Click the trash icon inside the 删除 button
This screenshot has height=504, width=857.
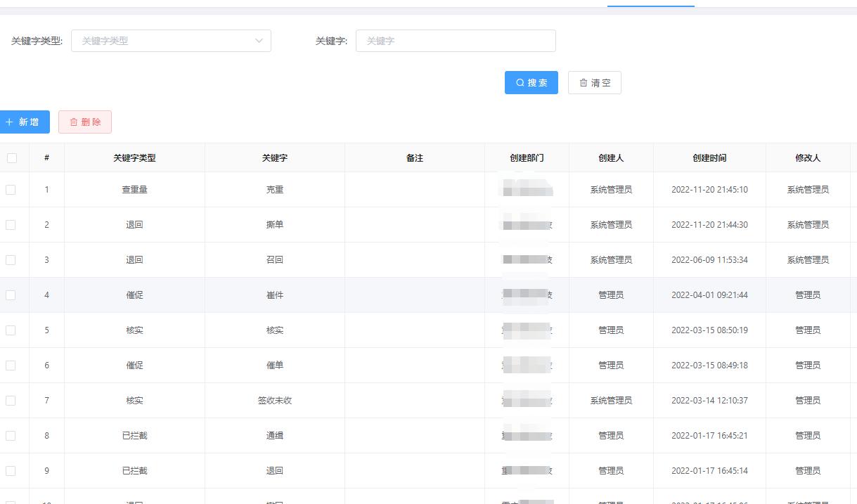pos(73,121)
